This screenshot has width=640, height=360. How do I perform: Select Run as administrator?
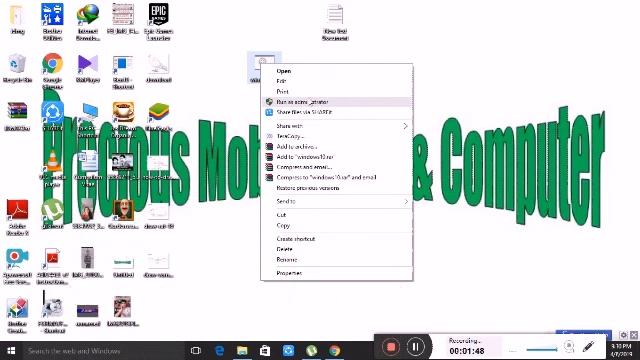tap(336, 102)
